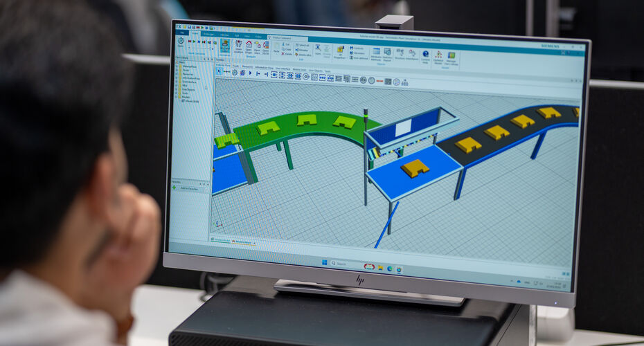Open the Edit ribbon tab
The image size is (644, 346).
[237, 35]
